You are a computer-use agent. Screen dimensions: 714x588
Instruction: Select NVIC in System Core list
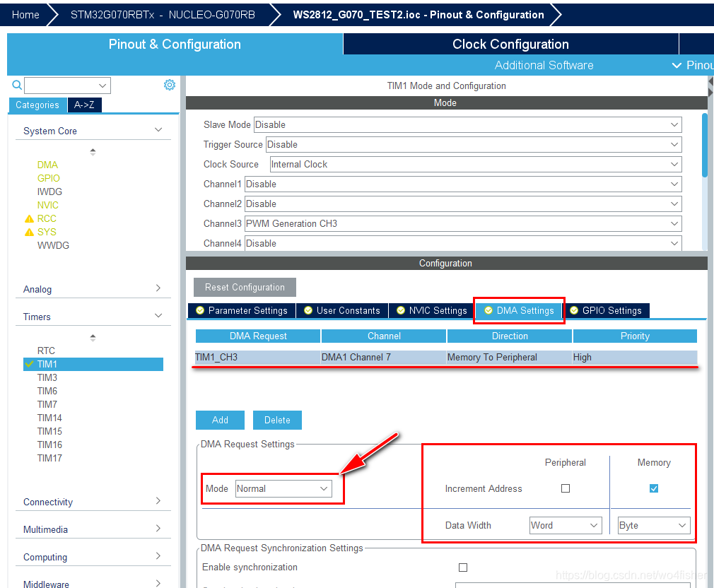[x=48, y=205]
